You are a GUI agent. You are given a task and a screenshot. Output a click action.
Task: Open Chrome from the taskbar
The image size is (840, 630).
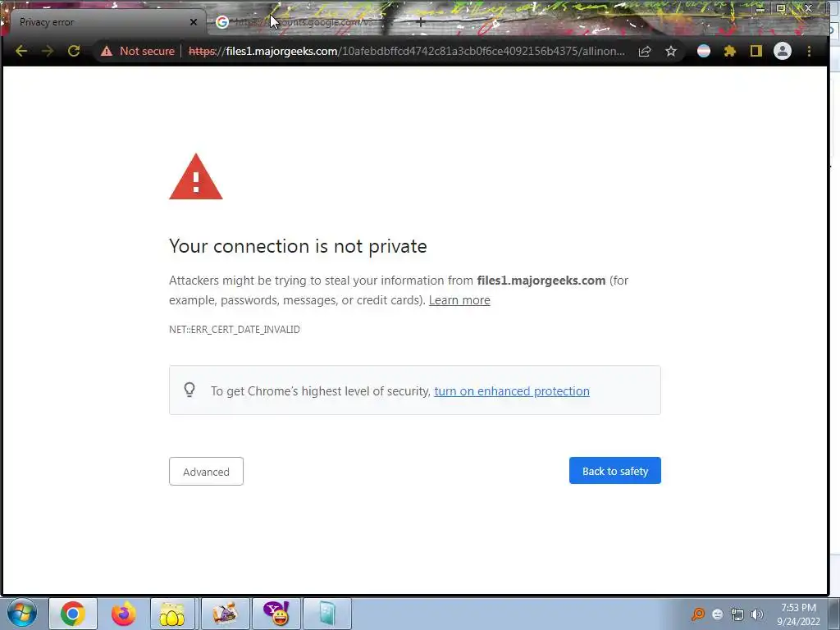[x=73, y=614]
